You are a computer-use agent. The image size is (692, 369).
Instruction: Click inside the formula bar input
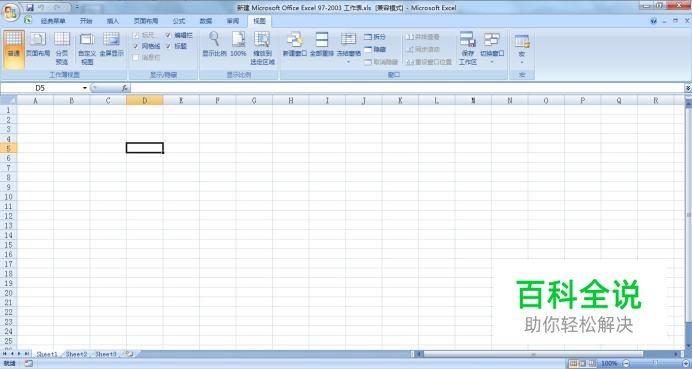tap(407, 88)
